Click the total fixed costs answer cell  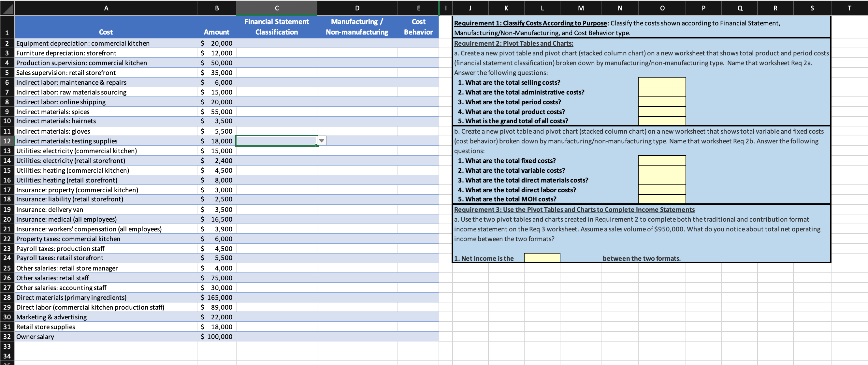661,160
